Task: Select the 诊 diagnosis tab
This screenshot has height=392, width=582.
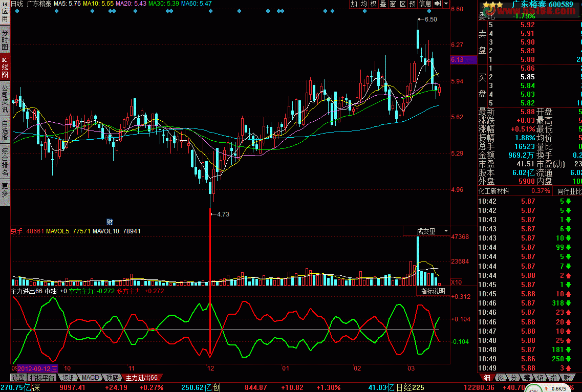Action: (500, 378)
